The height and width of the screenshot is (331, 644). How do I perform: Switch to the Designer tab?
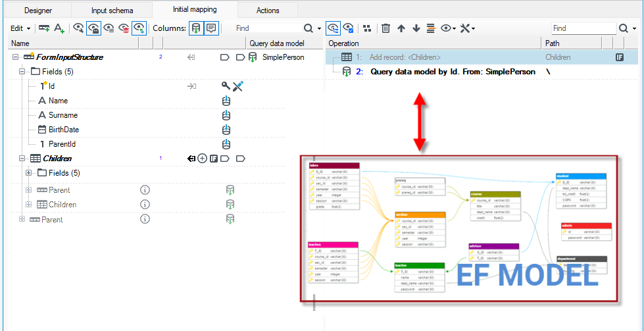pos(37,11)
